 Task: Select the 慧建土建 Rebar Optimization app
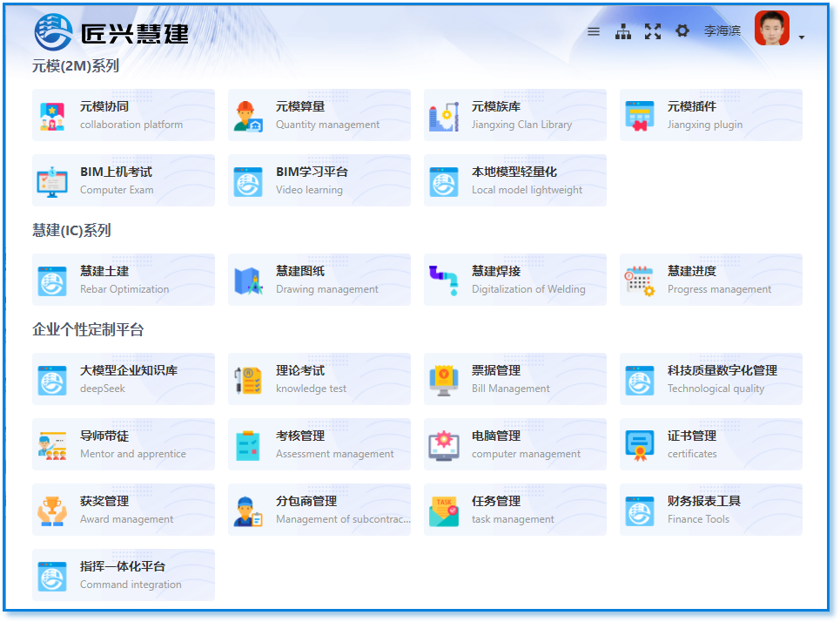point(123,279)
